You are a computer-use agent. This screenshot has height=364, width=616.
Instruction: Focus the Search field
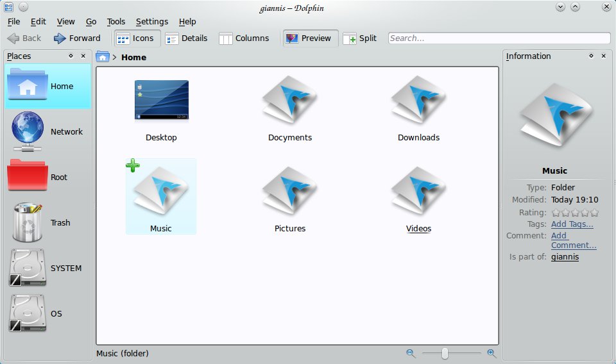pos(499,38)
